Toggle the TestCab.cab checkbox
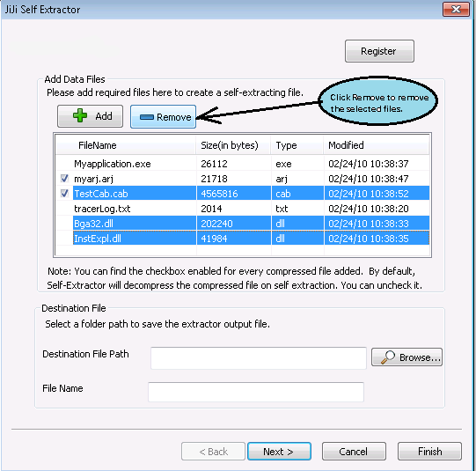Image resolution: width=476 pixels, height=471 pixels. click(64, 193)
